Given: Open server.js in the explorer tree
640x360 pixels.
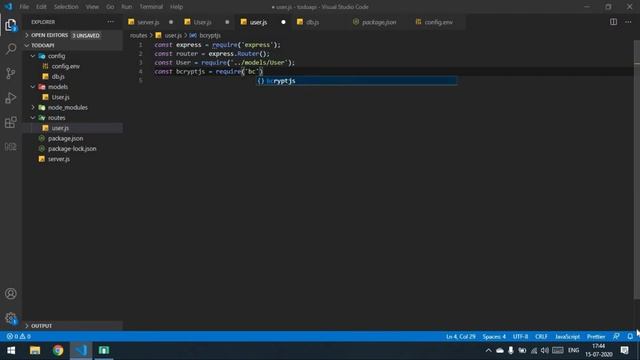Looking at the screenshot, I should (x=59, y=159).
